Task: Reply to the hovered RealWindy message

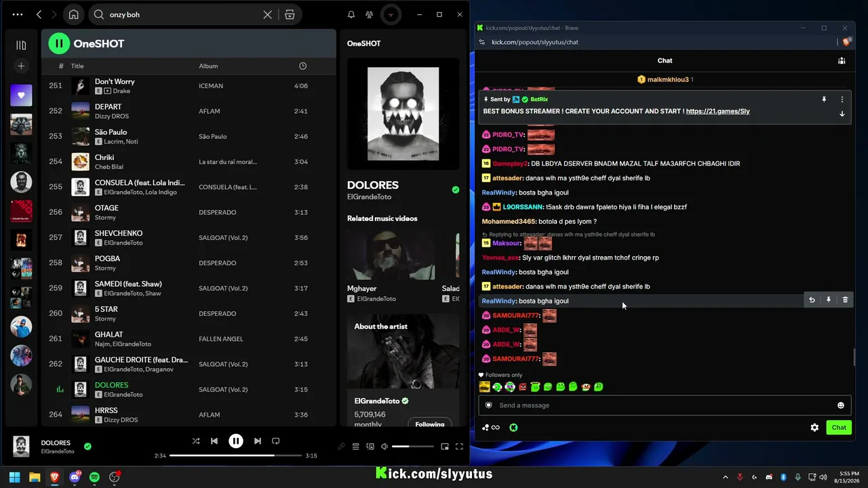Action: [x=812, y=300]
